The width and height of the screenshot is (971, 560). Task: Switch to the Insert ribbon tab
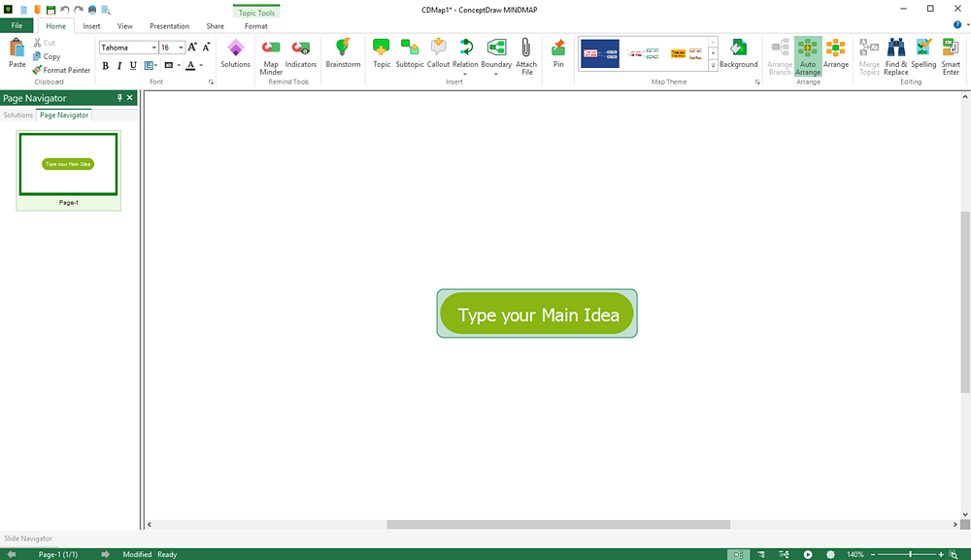tap(91, 26)
